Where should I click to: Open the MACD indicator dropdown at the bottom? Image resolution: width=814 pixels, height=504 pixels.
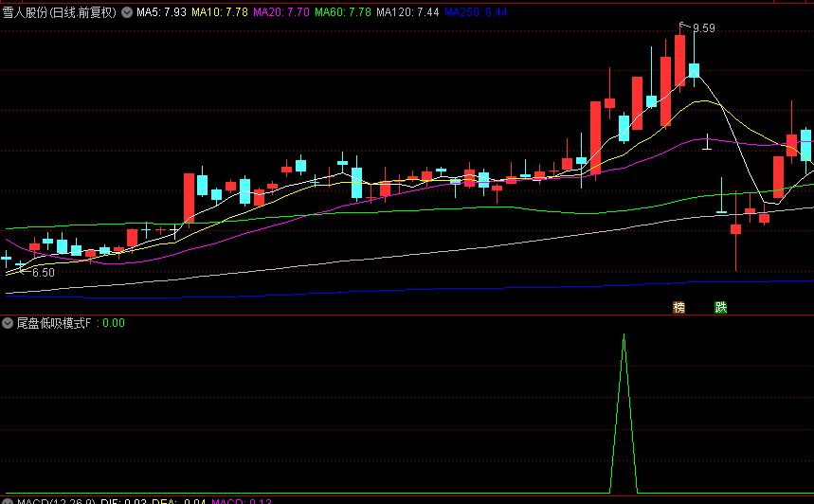click(8, 500)
